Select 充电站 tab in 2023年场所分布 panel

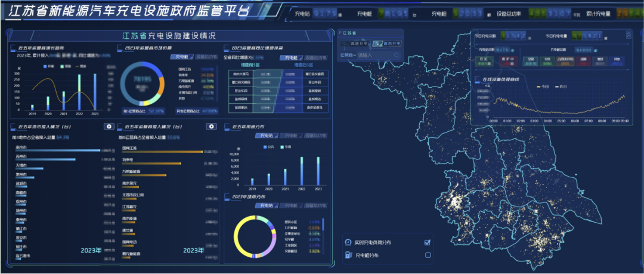pyautogui.click(x=267, y=205)
